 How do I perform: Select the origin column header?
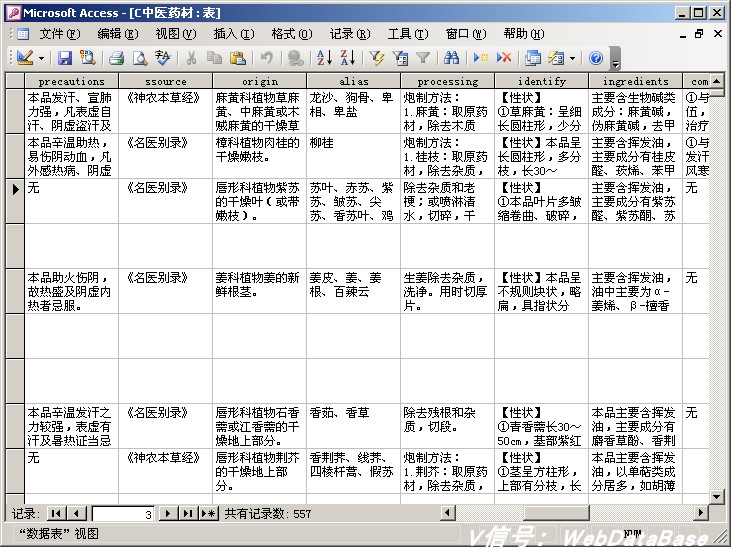click(260, 81)
